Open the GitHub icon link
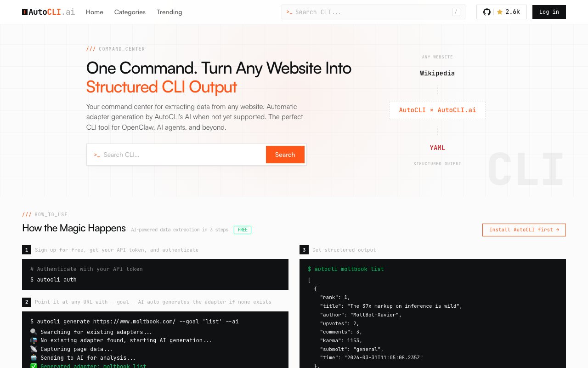Viewport: 588px width, 368px height. coord(487,12)
